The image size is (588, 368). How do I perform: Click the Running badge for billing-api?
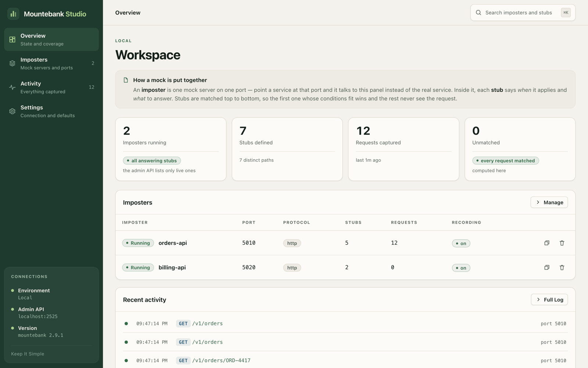(x=138, y=268)
